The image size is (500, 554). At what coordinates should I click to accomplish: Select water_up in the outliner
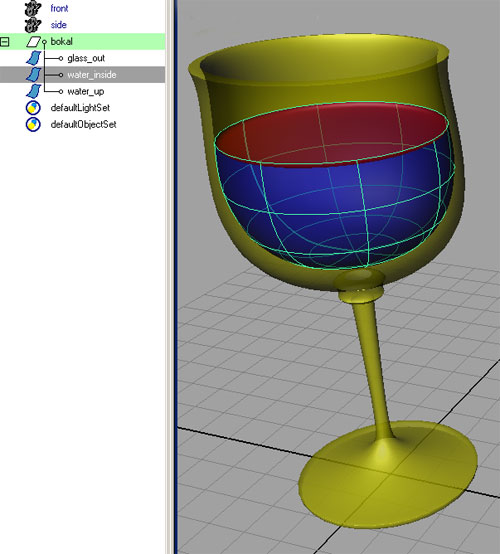click(86, 92)
